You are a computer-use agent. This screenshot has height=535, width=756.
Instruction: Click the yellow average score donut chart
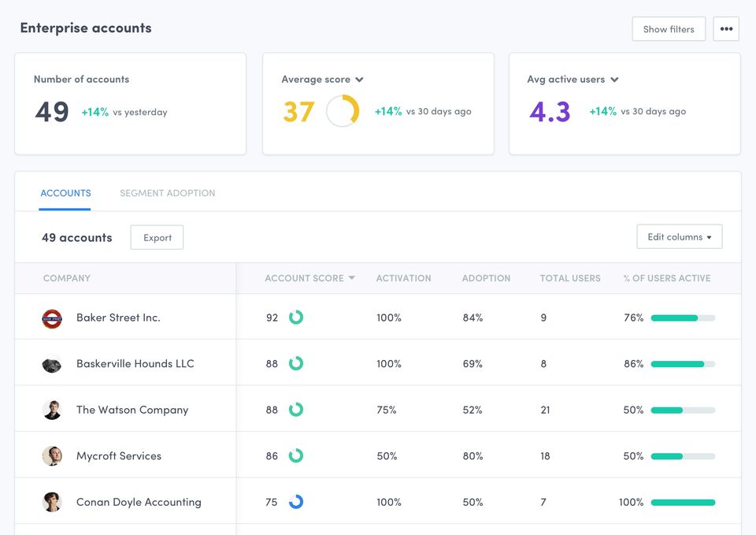(x=343, y=111)
